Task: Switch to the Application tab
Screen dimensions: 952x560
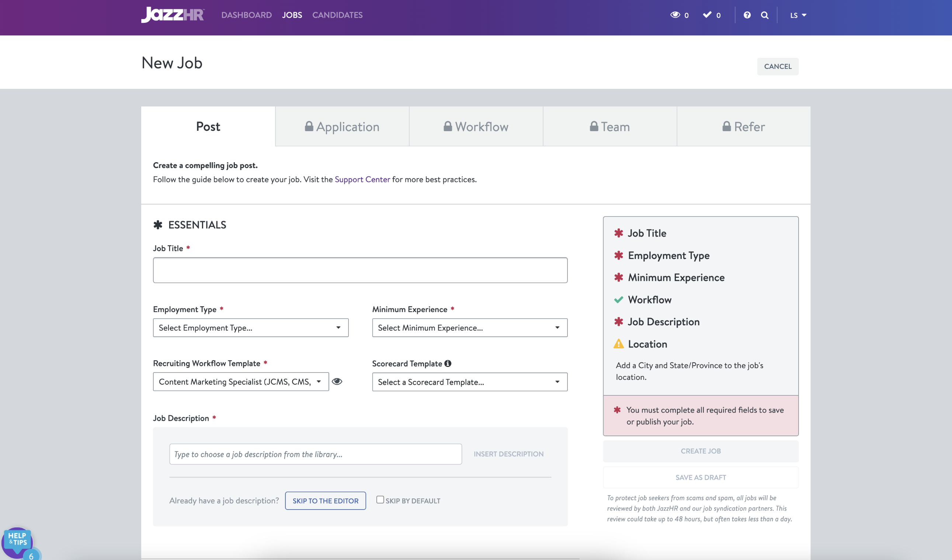Action: click(x=342, y=126)
